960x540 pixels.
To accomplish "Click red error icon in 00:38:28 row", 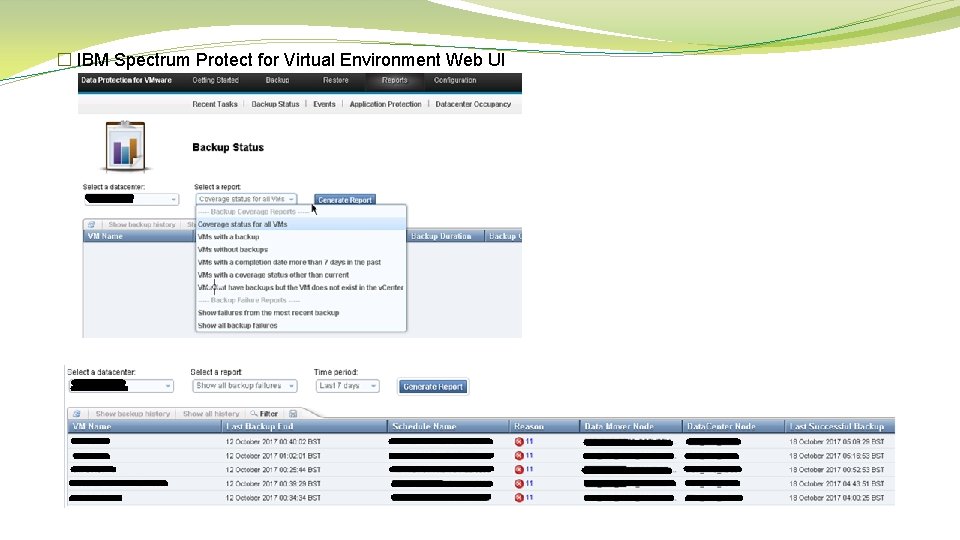I will click(519, 484).
